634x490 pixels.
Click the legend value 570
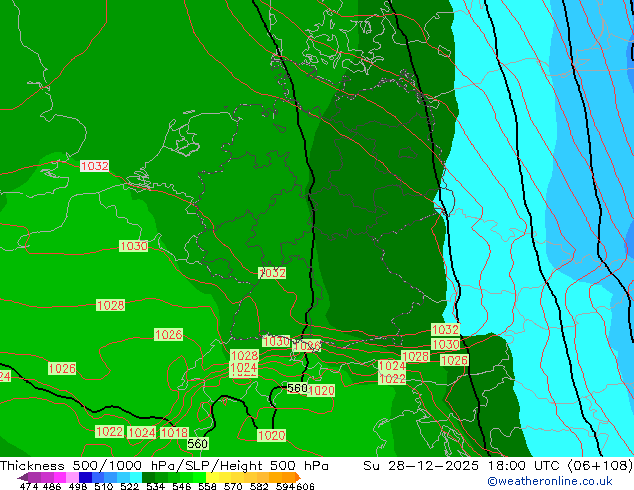(233, 486)
